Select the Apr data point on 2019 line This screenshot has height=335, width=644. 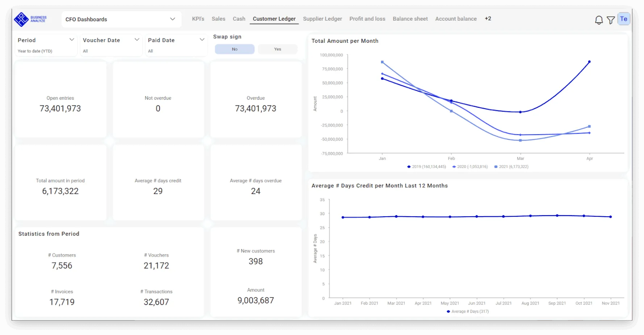point(589,62)
